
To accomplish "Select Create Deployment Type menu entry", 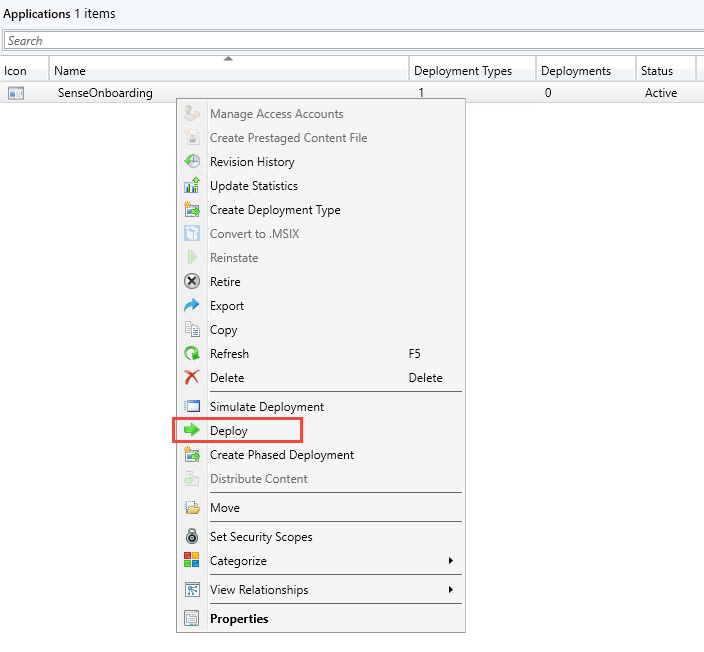I will click(x=275, y=210).
